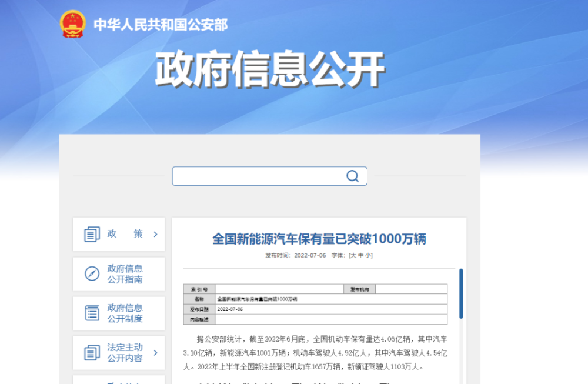Click the 发布时间 2022-07-06 text
The image size is (588, 384).
pyautogui.click(x=296, y=255)
